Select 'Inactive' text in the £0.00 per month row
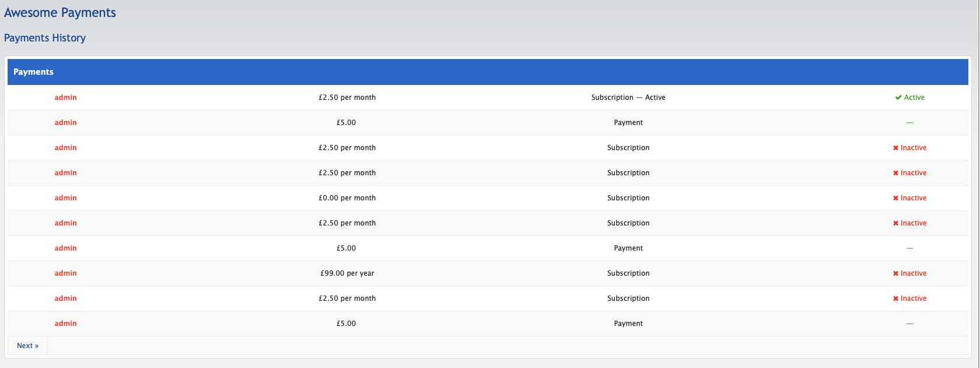980x368 pixels. 914,198
